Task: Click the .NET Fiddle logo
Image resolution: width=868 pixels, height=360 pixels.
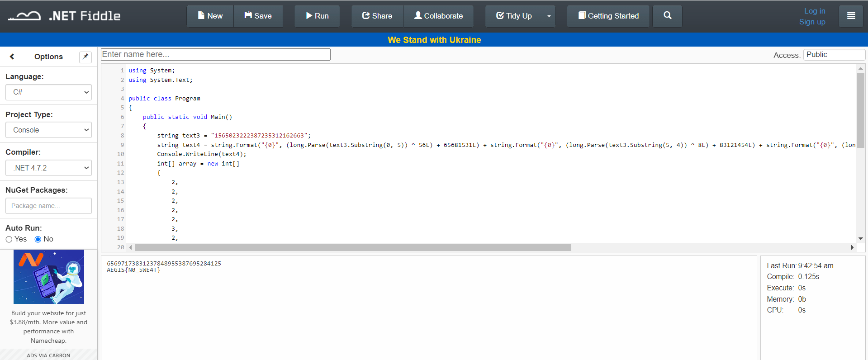Action: [x=64, y=16]
